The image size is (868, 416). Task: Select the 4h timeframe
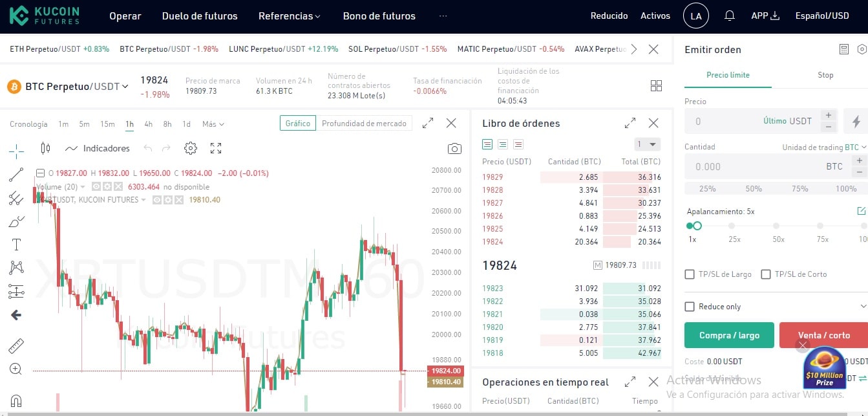[x=149, y=124]
